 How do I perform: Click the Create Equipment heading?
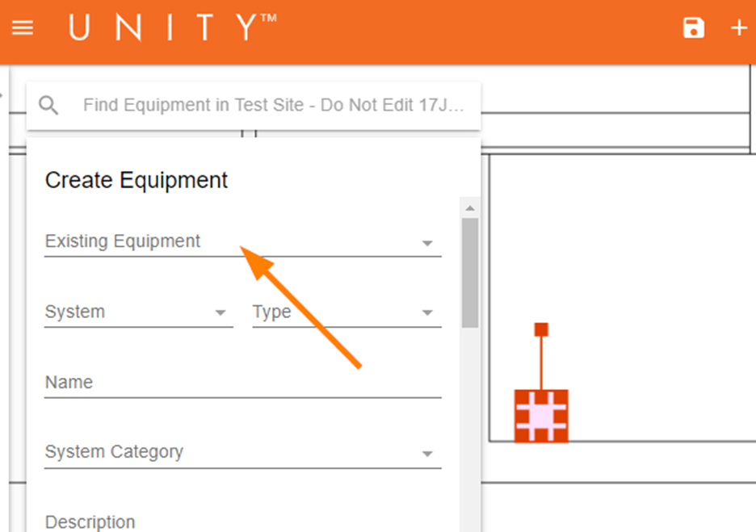tap(136, 181)
